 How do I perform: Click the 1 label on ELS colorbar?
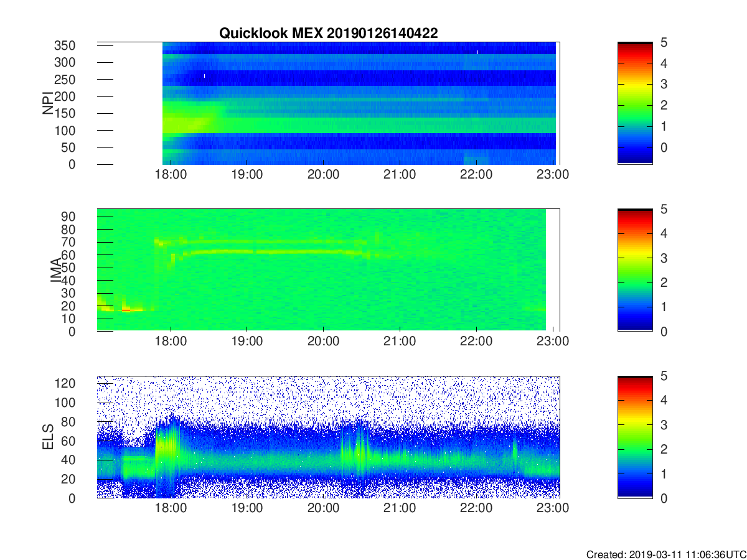pos(664,474)
